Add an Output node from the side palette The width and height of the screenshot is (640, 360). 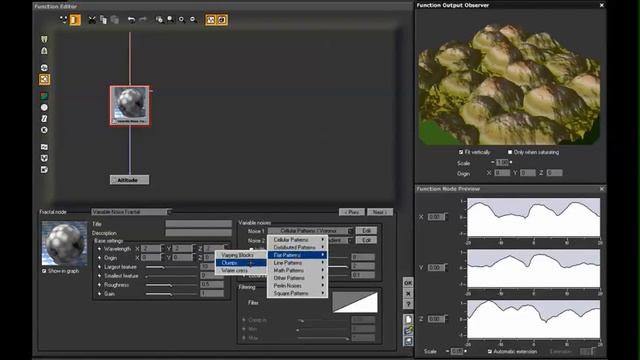pos(44,51)
